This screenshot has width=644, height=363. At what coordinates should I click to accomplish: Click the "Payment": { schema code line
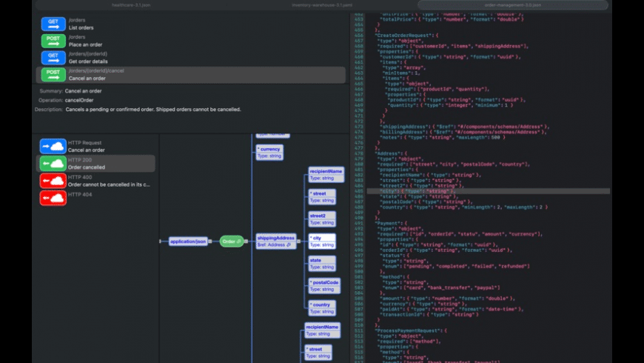click(390, 223)
